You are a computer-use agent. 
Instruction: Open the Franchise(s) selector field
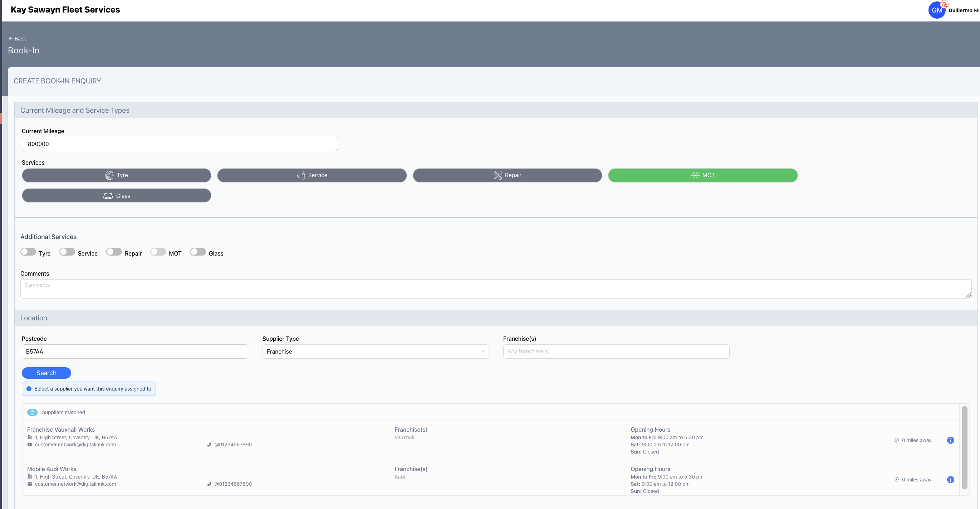click(616, 352)
